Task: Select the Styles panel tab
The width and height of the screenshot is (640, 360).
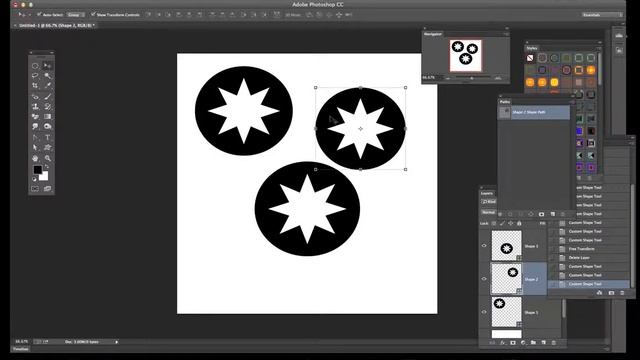Action: [x=532, y=48]
